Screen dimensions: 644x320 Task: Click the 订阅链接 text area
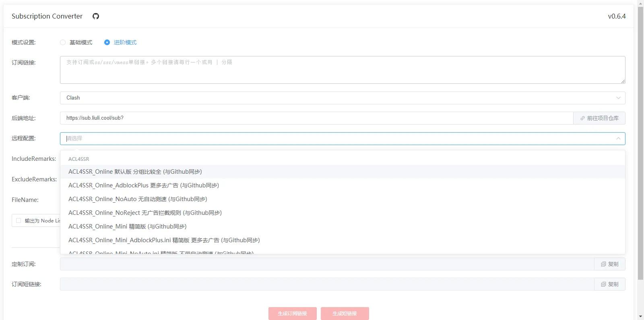point(343,70)
